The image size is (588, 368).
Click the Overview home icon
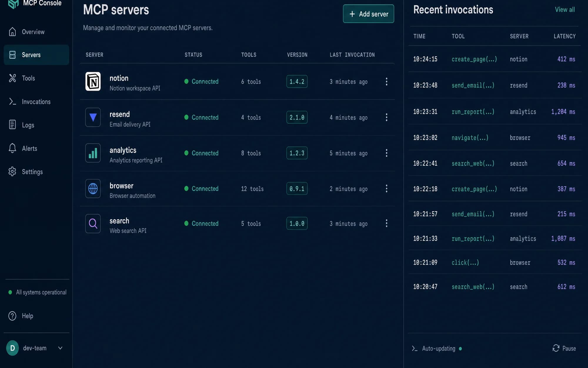(12, 32)
